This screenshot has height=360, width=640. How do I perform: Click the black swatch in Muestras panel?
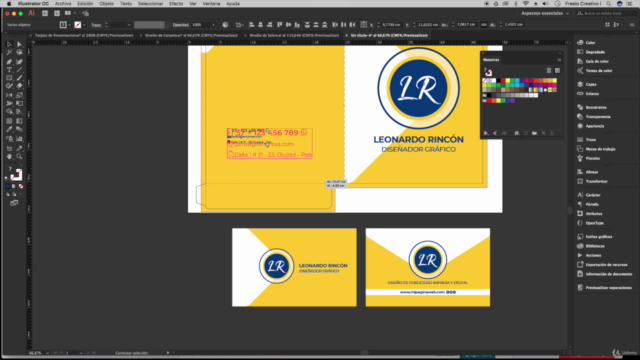(498, 81)
